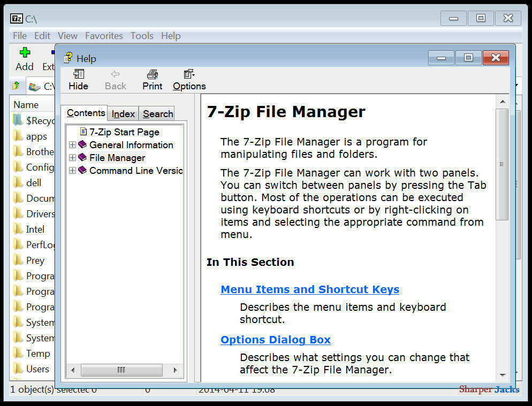The image size is (532, 406).
Task: Click the Command Line Version book icon
Action: tap(82, 170)
